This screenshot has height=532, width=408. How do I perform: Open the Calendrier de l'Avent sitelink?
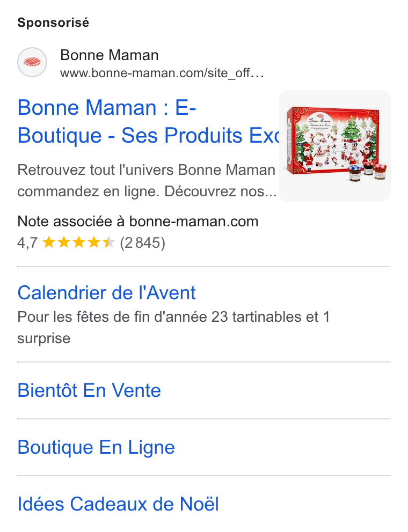[106, 293]
